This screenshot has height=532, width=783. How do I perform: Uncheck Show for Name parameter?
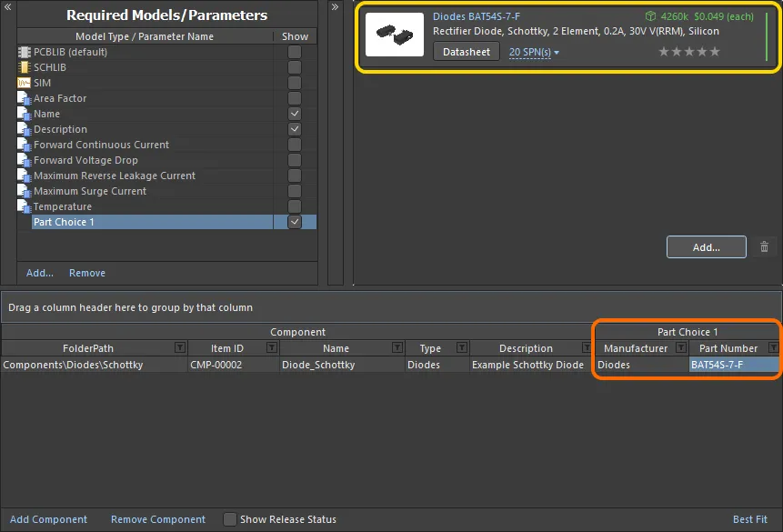(x=295, y=114)
